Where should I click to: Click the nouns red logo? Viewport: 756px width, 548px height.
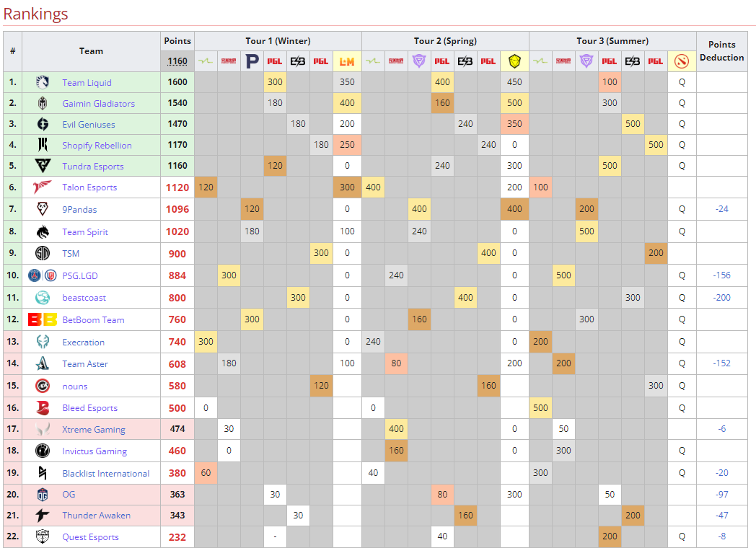(x=43, y=386)
